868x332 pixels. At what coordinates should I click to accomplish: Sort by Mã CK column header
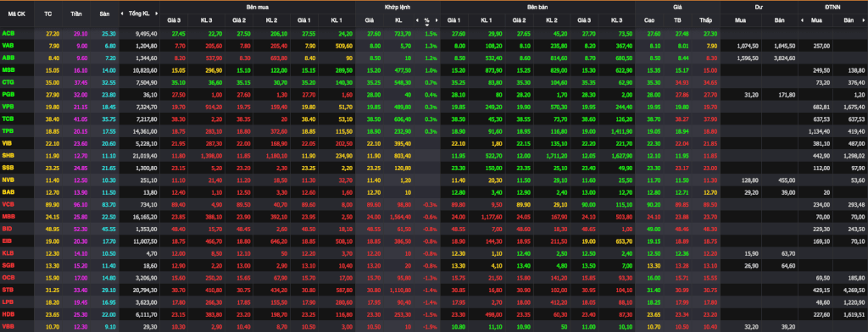click(x=17, y=14)
